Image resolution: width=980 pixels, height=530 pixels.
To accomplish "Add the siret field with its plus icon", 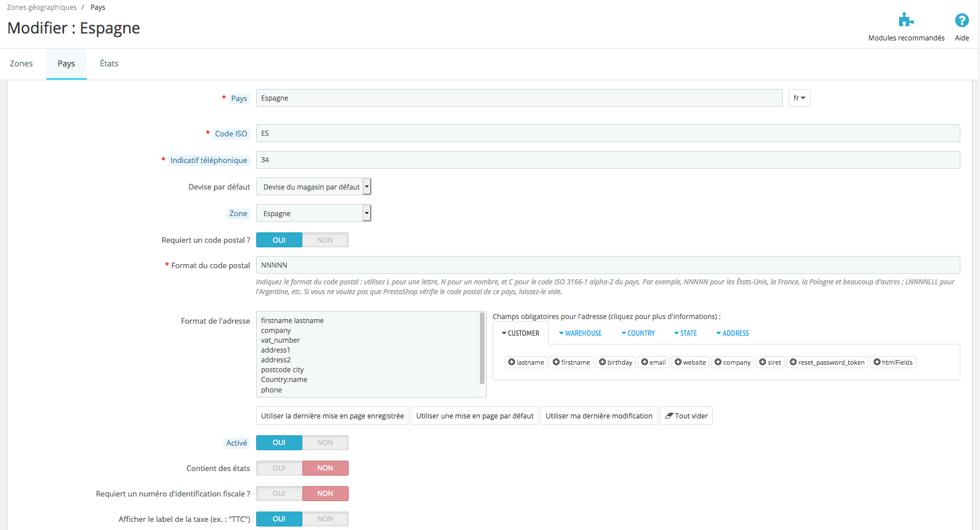I will point(763,362).
